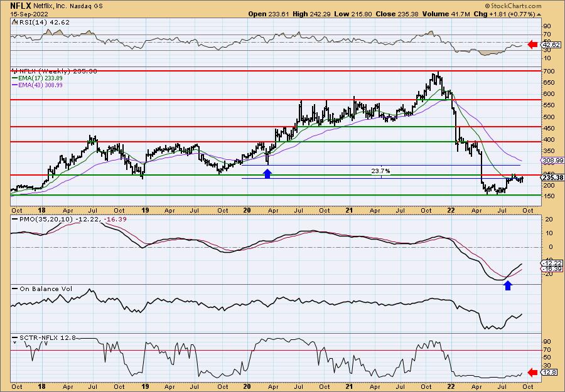This screenshot has width=565, height=392.
Task: Click the up-triangle icon beside Chg
Action: point(539,14)
